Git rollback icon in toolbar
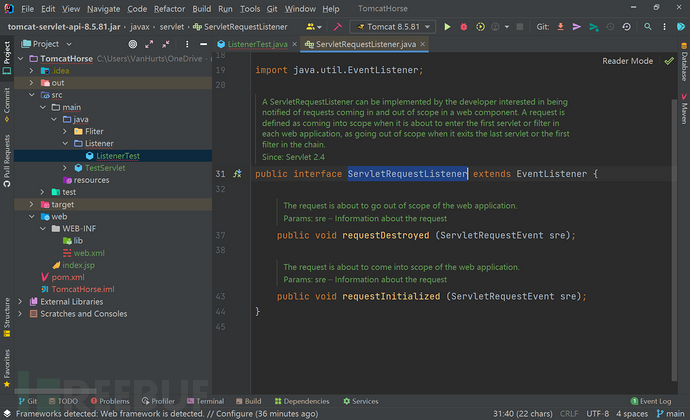This screenshot has width=690, height=420. point(627,27)
